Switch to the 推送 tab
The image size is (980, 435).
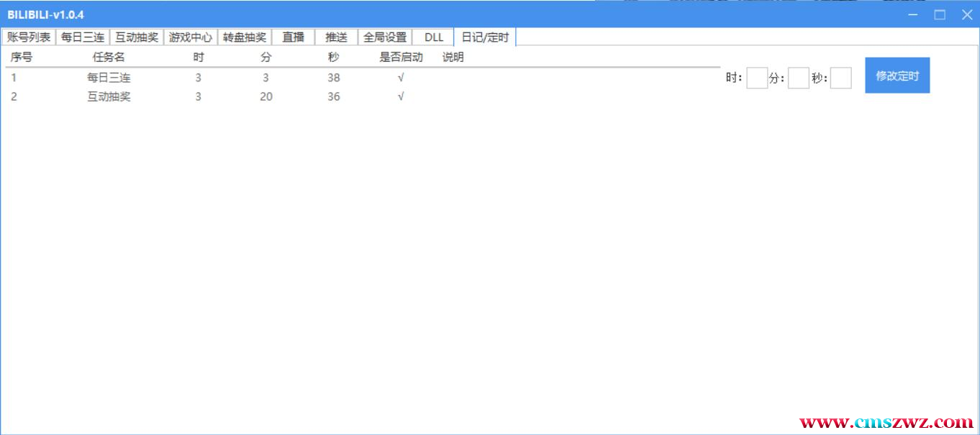[x=336, y=37]
